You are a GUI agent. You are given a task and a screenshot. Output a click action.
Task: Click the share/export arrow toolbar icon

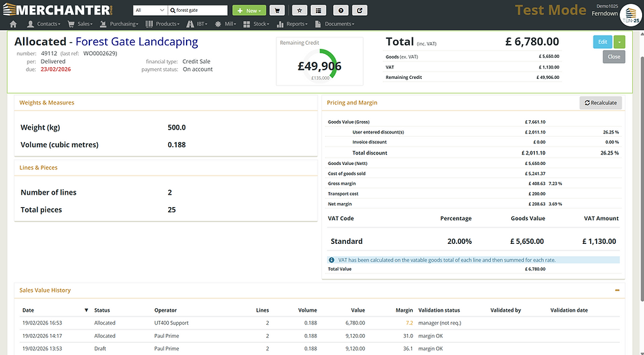(359, 11)
